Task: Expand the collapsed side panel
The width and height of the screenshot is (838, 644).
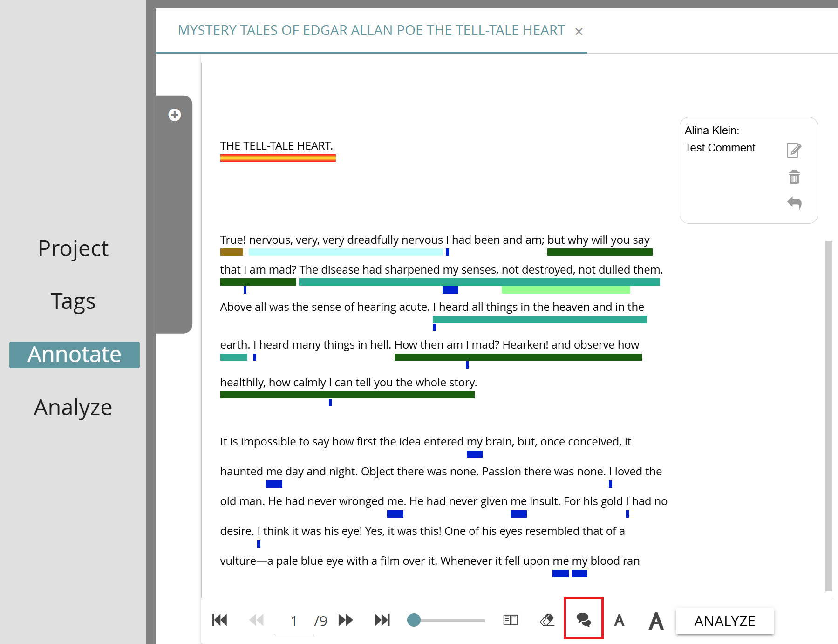Action: point(174,114)
